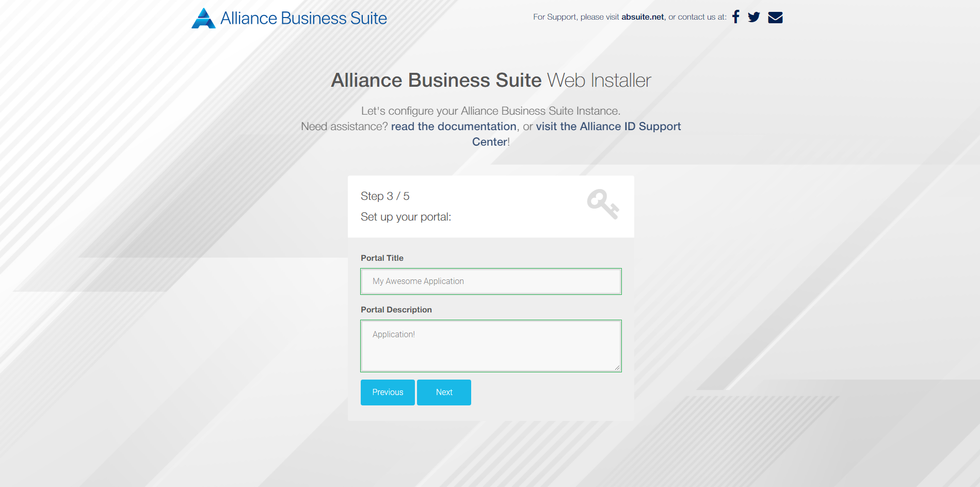Click the Web Installer page heading
Viewport: 980px width, 487px height.
(491, 81)
